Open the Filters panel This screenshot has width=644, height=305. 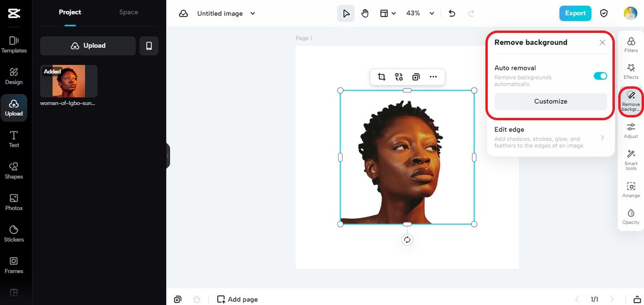coord(631,44)
